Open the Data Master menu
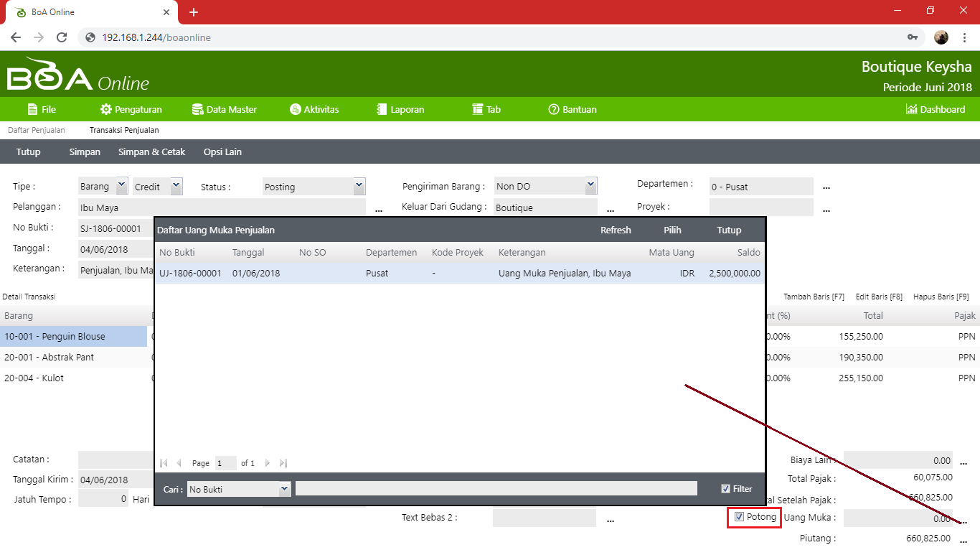 (x=224, y=109)
